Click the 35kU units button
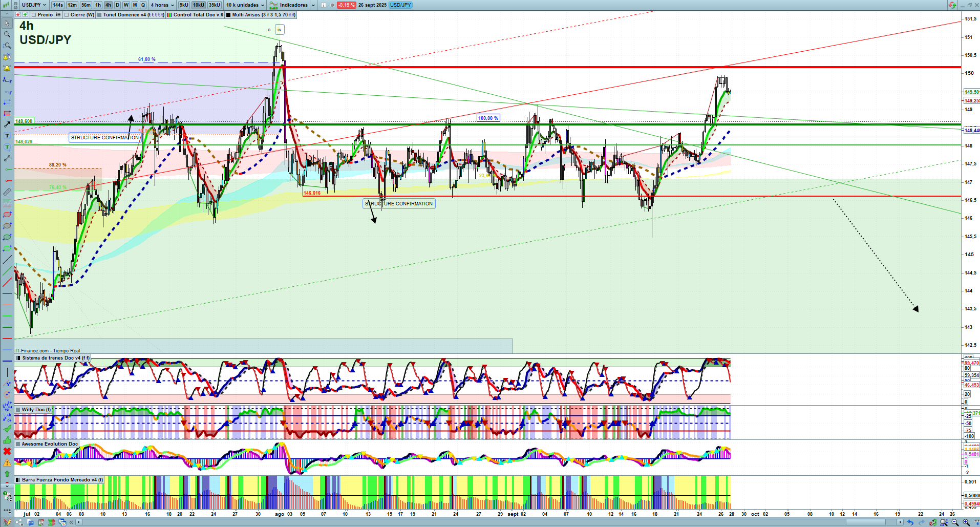 point(215,5)
